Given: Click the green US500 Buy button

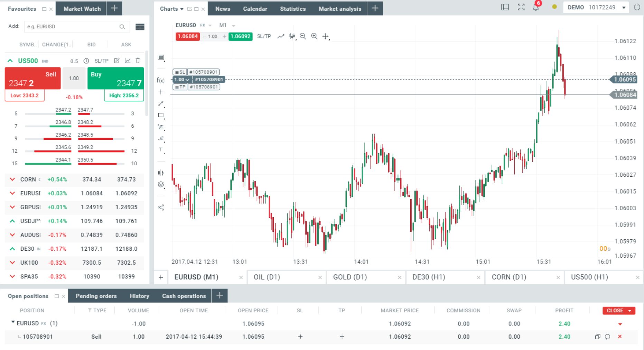Looking at the screenshot, I should click(115, 79).
